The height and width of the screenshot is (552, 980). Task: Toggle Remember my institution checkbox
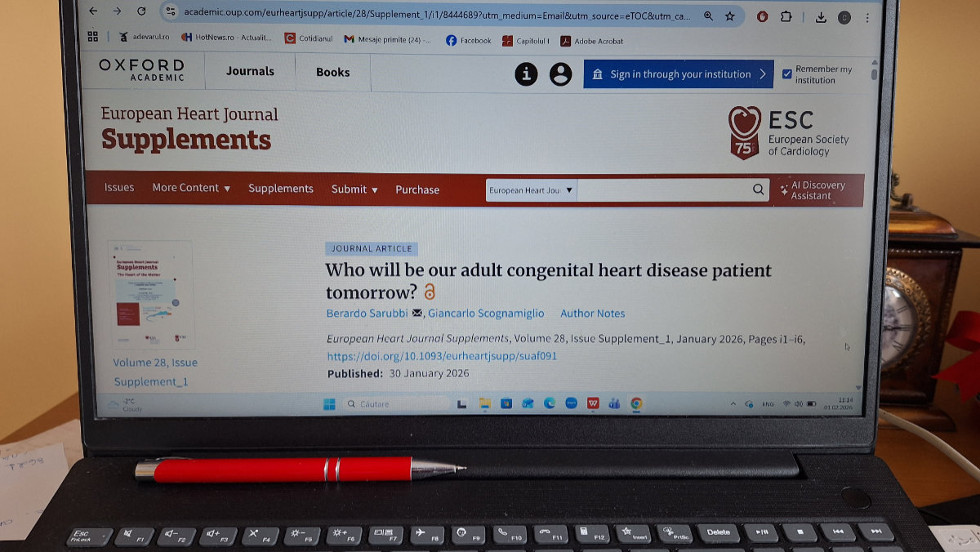point(786,73)
